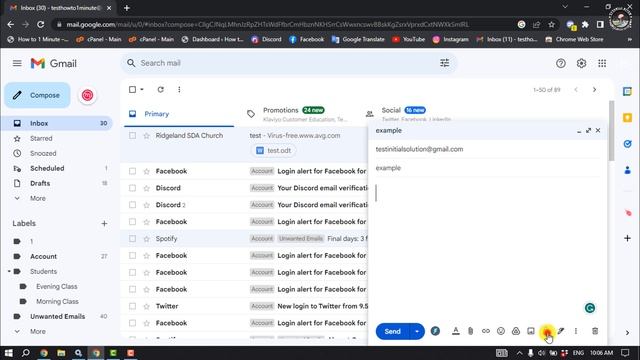640x360 pixels.
Task: Open Google Calendar side panel icon
Action: [627, 91]
